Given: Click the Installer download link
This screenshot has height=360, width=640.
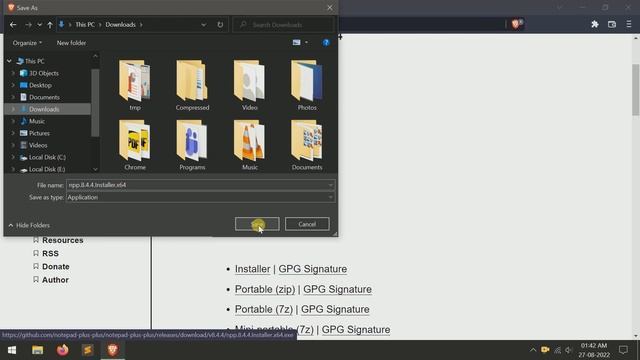Looking at the screenshot, I should [253, 269].
